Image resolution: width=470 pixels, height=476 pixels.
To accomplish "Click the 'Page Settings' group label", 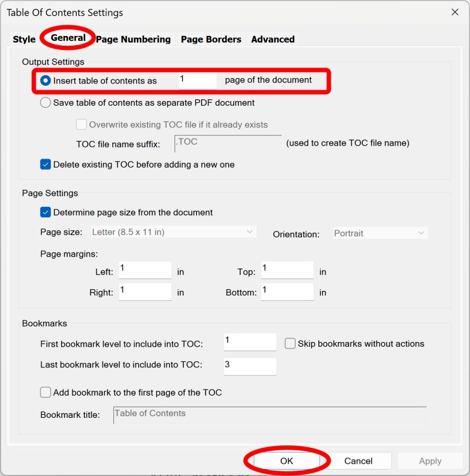I will point(50,193).
